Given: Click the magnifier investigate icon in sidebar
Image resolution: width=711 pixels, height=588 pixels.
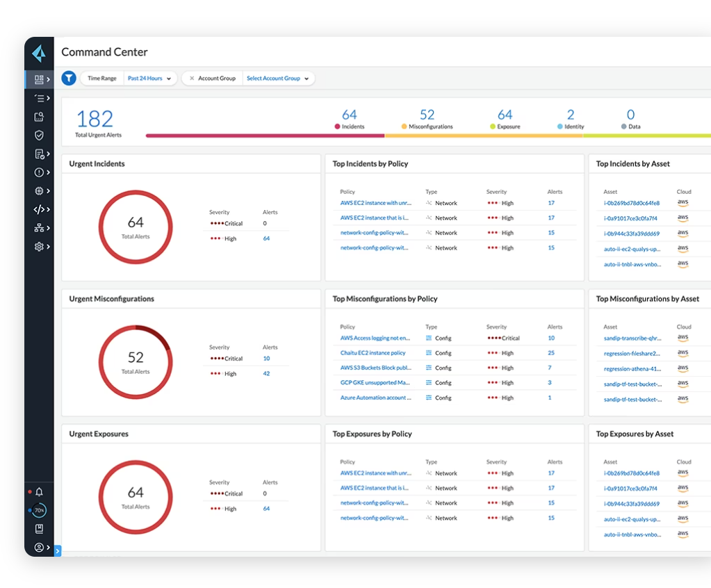Looking at the screenshot, I should click(x=40, y=117).
